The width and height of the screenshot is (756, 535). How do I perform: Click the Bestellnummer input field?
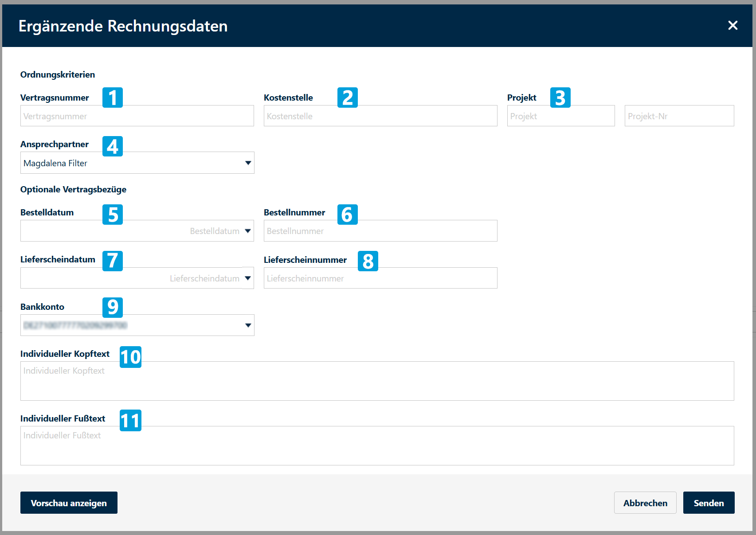[x=380, y=231]
